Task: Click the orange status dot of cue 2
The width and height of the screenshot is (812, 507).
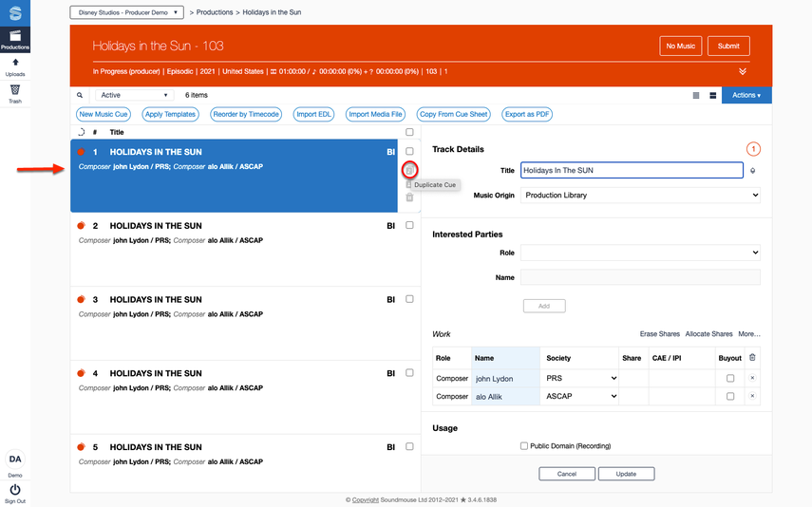Action: point(81,226)
